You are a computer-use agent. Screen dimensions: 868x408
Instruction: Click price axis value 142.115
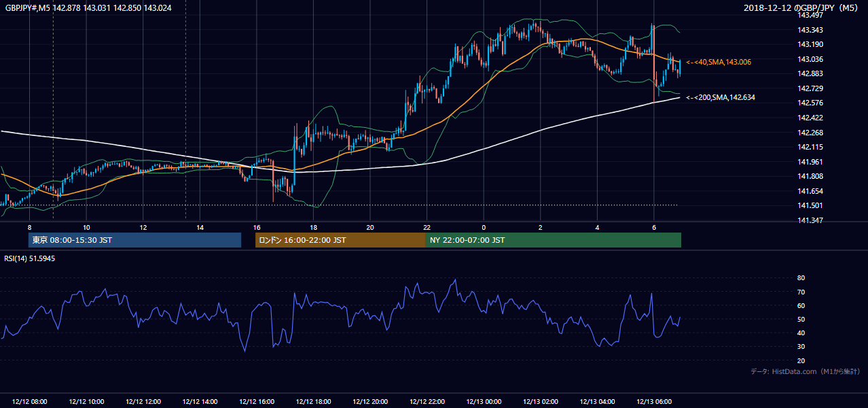(810, 147)
